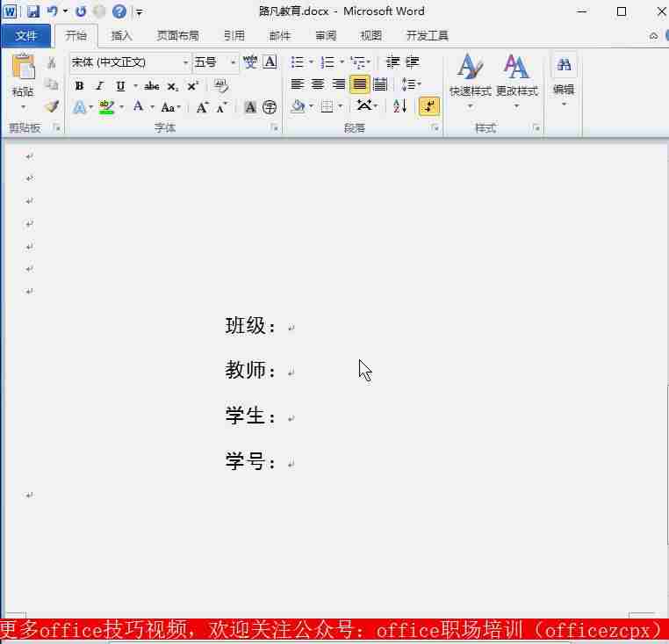Increase paragraph indent
This screenshot has height=644, width=669.
click(413, 62)
